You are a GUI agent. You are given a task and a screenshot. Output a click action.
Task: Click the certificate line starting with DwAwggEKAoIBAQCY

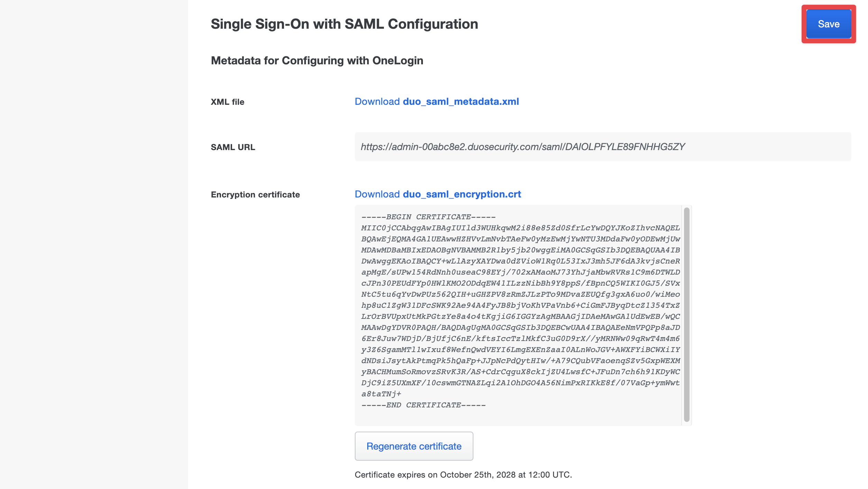[520, 261]
